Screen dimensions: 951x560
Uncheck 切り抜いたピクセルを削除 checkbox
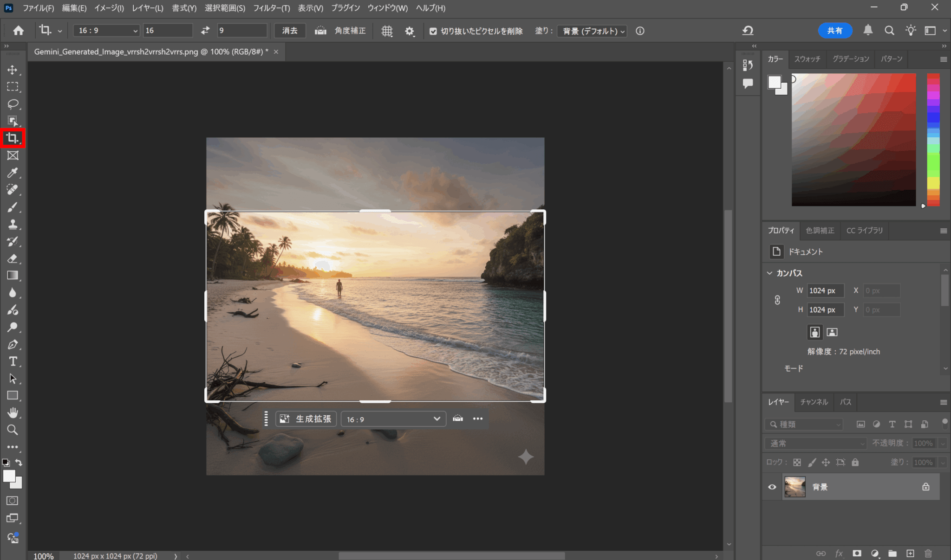433,31
